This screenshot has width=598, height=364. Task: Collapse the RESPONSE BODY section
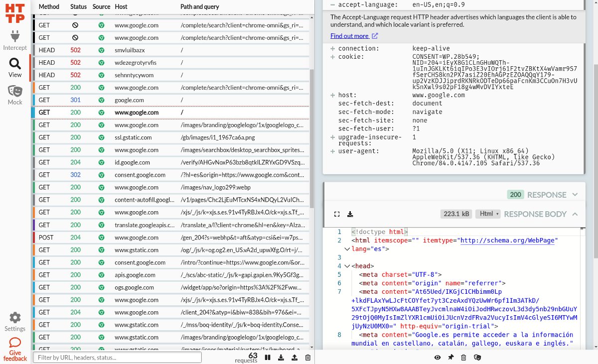pyautogui.click(x=576, y=214)
